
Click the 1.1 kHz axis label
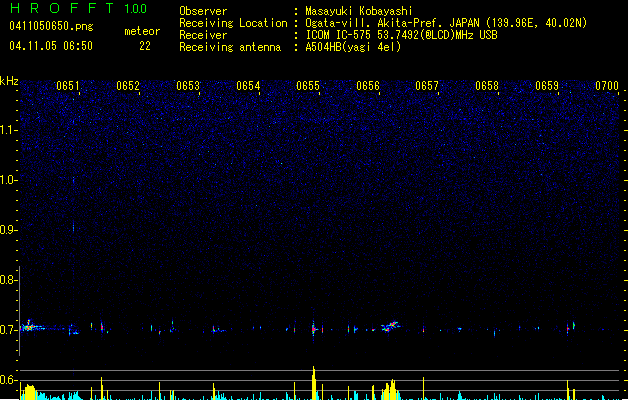tap(8, 130)
